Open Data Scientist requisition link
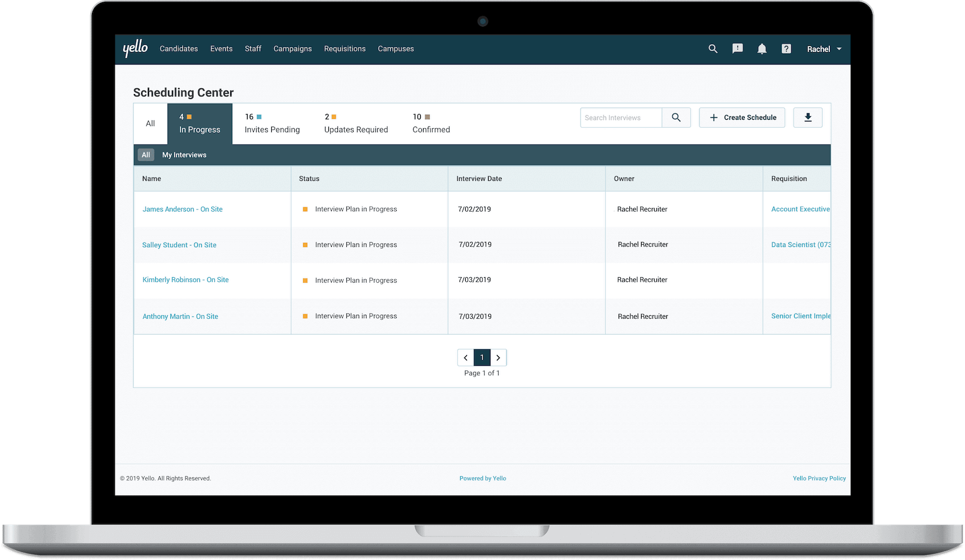The width and height of the screenshot is (965, 560). click(x=801, y=245)
